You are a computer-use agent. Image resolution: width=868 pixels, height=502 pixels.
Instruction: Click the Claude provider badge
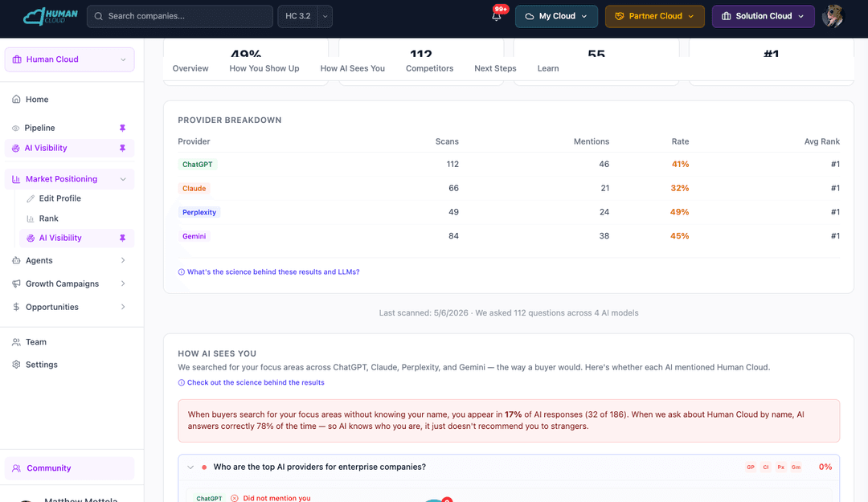click(194, 188)
